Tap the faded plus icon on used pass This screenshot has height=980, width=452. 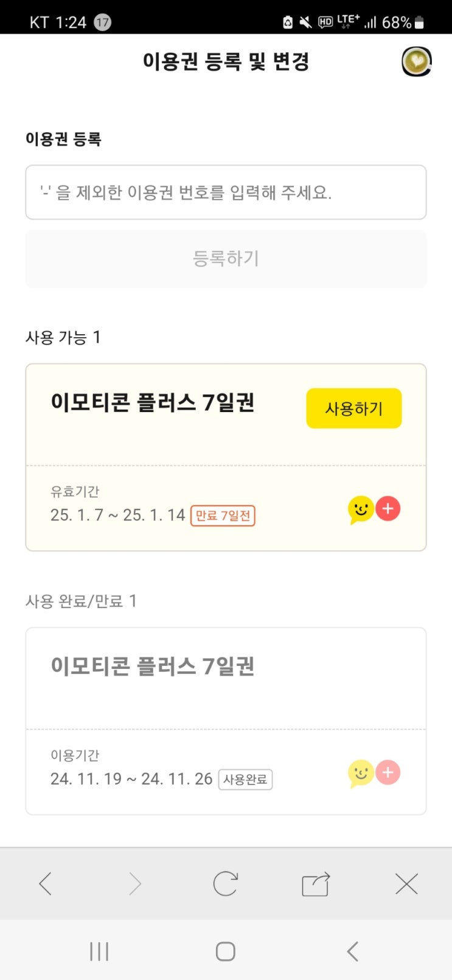pos(388,772)
